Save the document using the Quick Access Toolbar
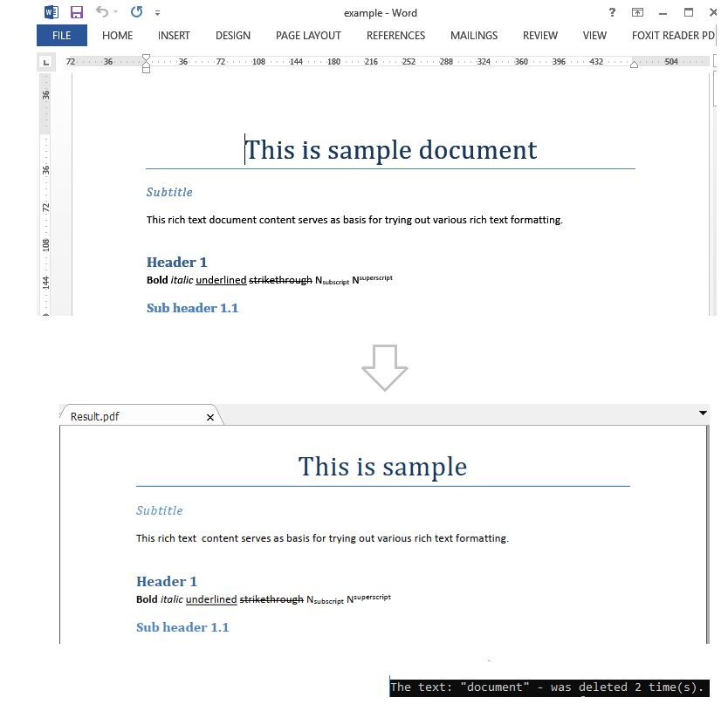728x711 pixels. [x=77, y=11]
